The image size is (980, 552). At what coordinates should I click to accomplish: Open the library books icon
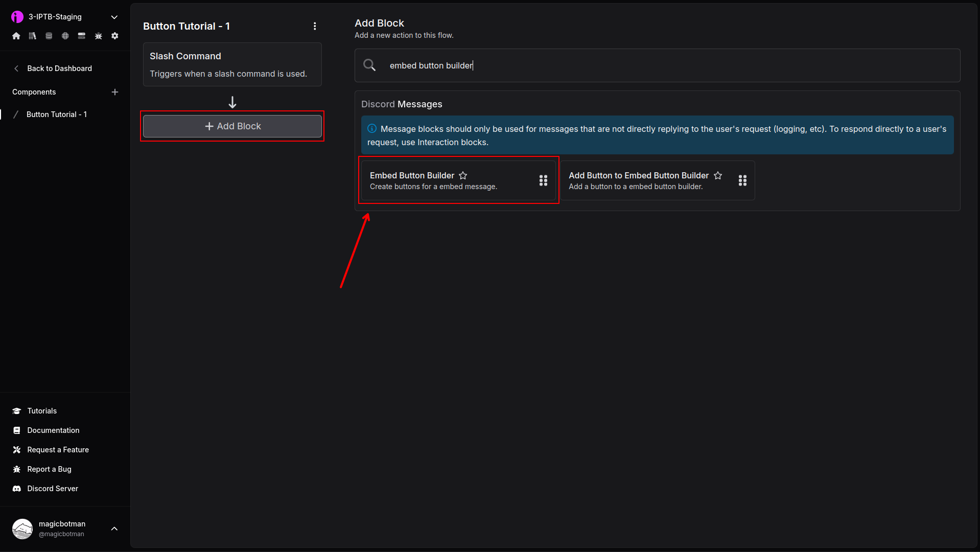[x=33, y=36]
